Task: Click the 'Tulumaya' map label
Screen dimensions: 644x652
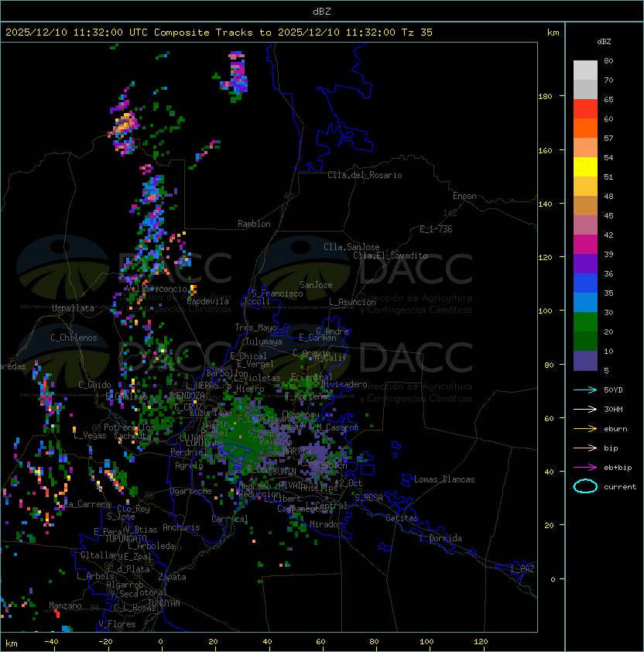Action: point(264,341)
